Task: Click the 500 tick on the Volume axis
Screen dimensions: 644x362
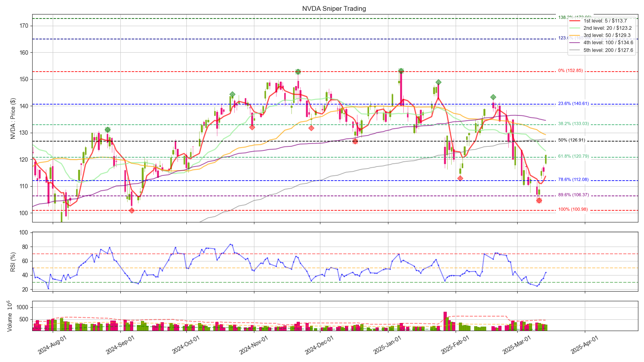Action: (24, 320)
